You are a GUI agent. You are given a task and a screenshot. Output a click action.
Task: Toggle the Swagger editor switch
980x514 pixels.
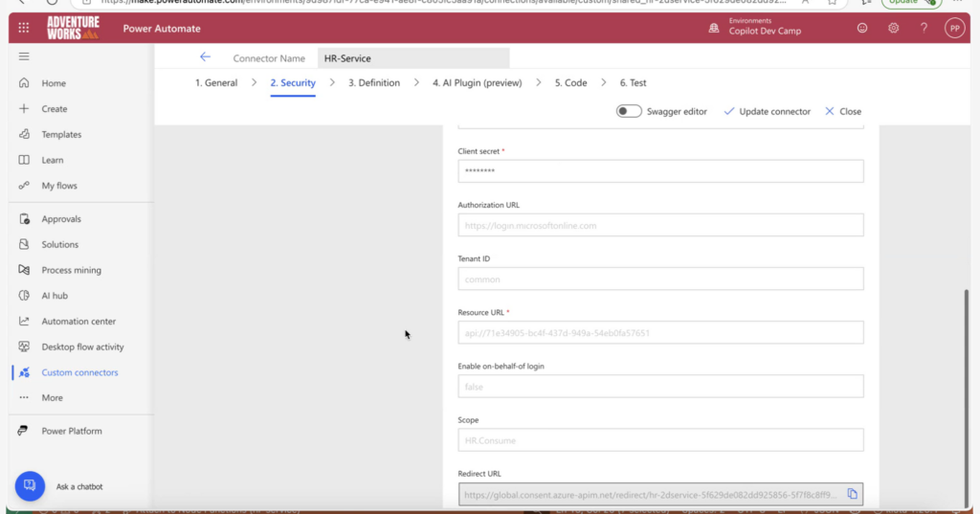[x=629, y=111]
